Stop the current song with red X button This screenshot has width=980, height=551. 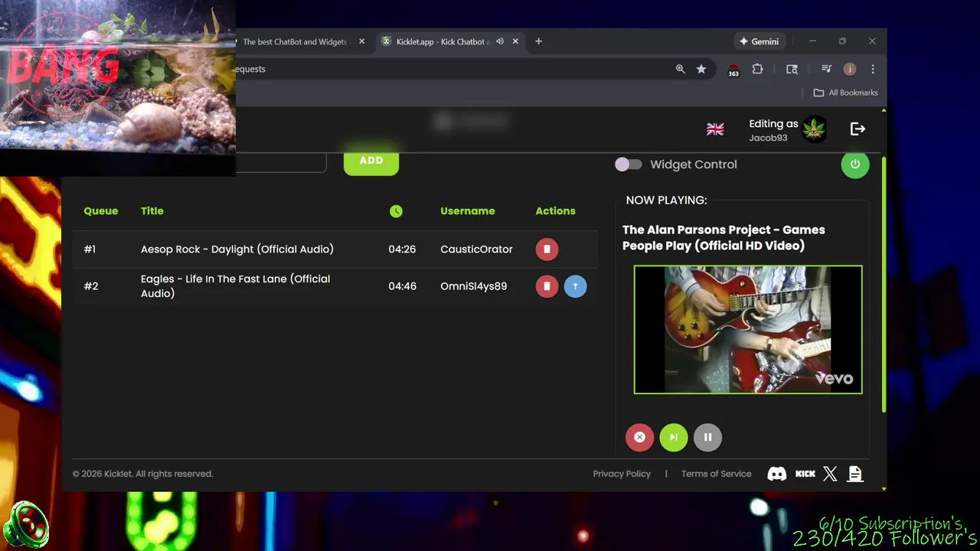639,438
